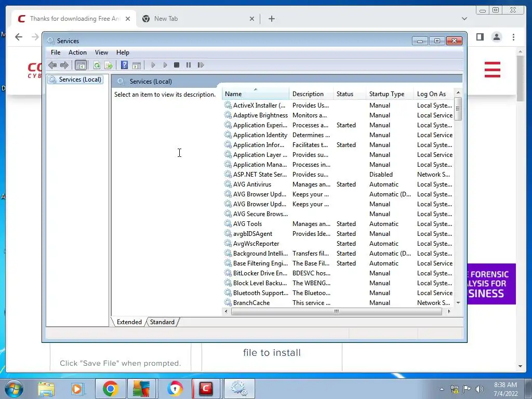This screenshot has height=399, width=532.
Task: Sort by the Log On As column header
Action: click(434, 94)
